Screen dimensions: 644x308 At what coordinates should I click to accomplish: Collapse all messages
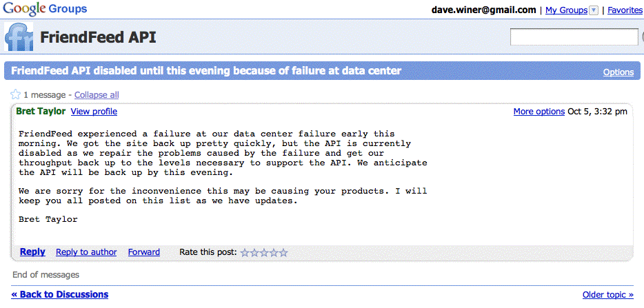(96, 95)
